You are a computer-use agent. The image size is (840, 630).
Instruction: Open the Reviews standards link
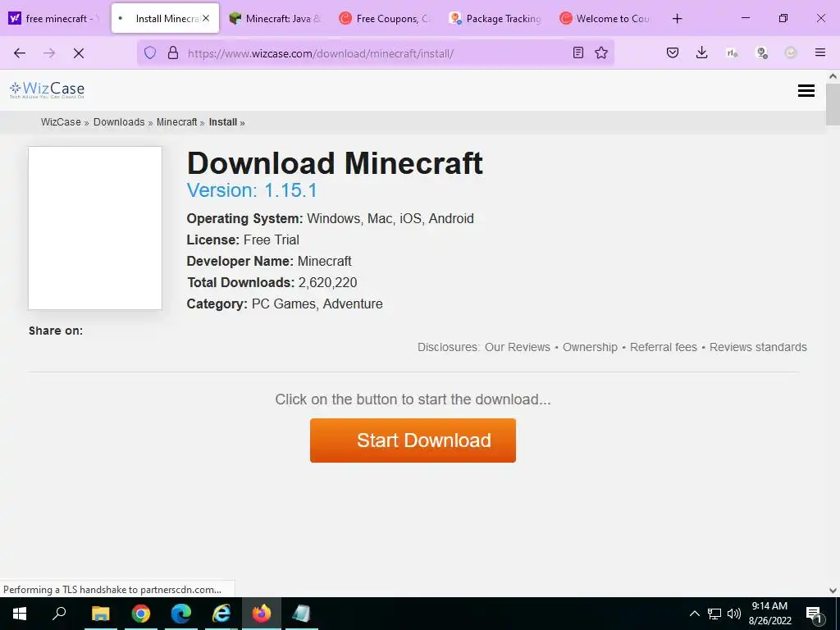758,347
